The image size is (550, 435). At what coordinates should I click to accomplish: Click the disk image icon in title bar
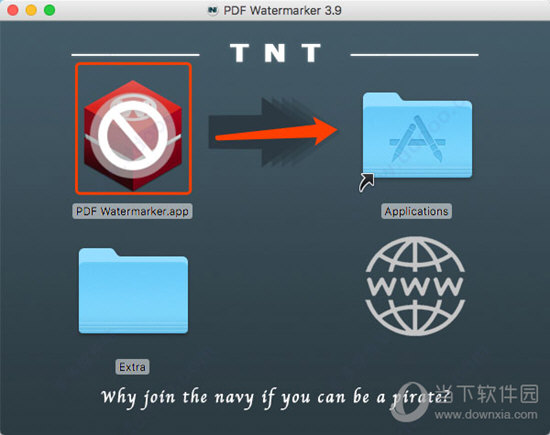pyautogui.click(x=213, y=11)
